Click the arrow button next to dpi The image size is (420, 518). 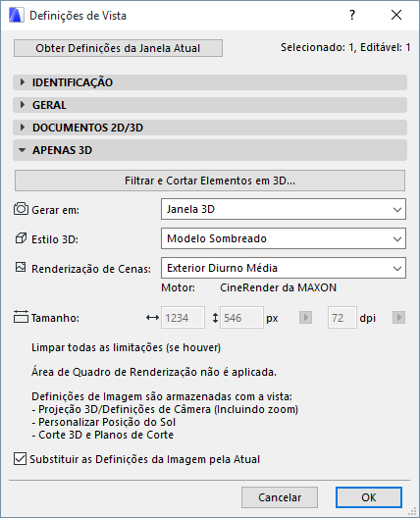pos(398,318)
